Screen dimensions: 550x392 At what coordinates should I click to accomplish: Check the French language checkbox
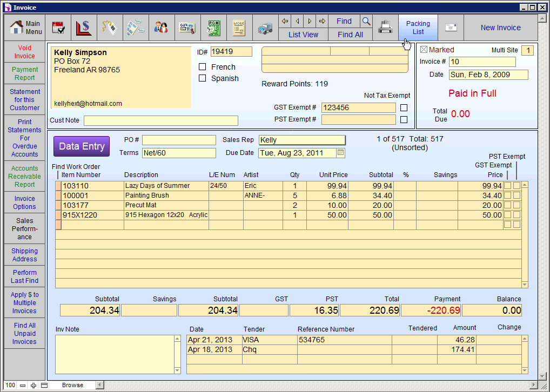(203, 66)
